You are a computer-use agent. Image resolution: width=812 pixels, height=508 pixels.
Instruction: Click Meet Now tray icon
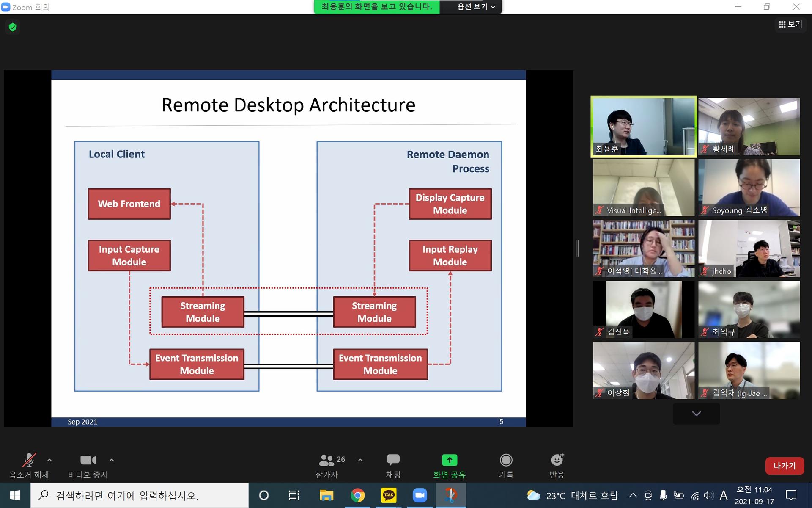[648, 495]
